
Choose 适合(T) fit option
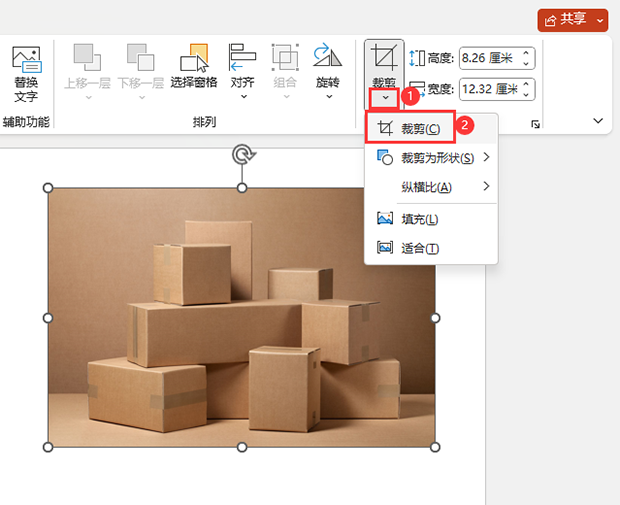[x=431, y=248]
